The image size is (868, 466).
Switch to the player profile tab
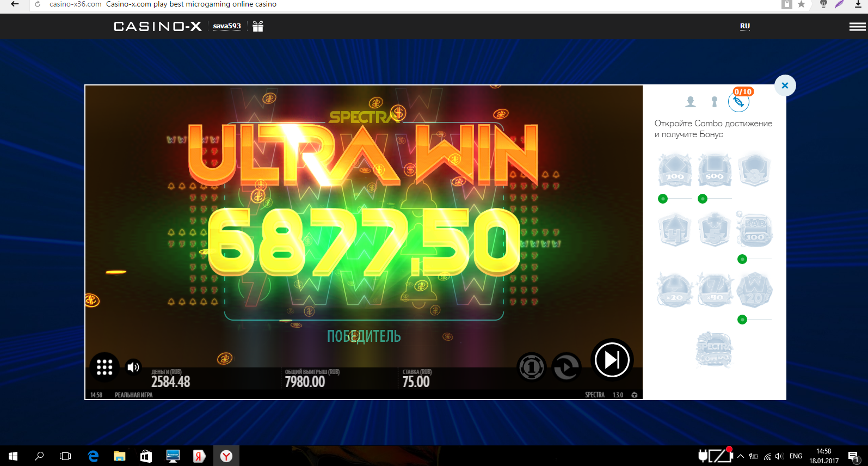click(691, 102)
